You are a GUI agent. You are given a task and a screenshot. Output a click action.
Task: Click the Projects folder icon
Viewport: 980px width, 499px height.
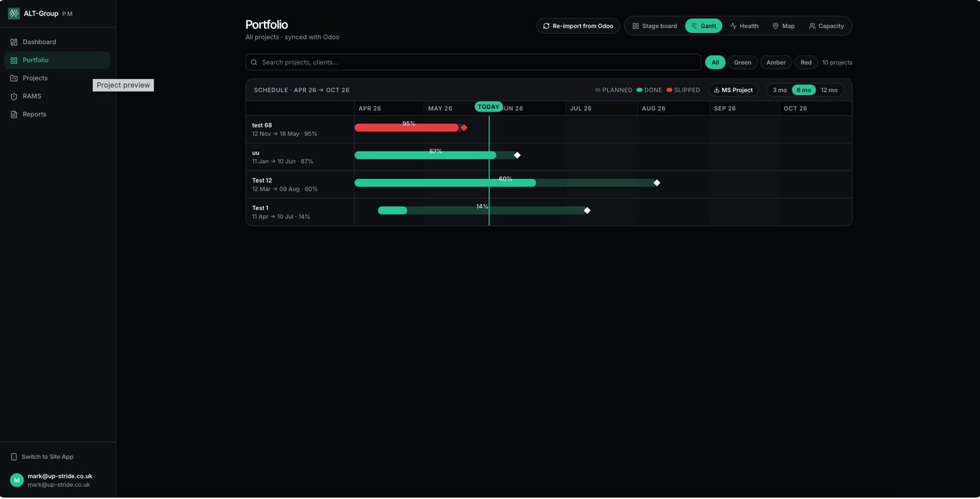14,78
